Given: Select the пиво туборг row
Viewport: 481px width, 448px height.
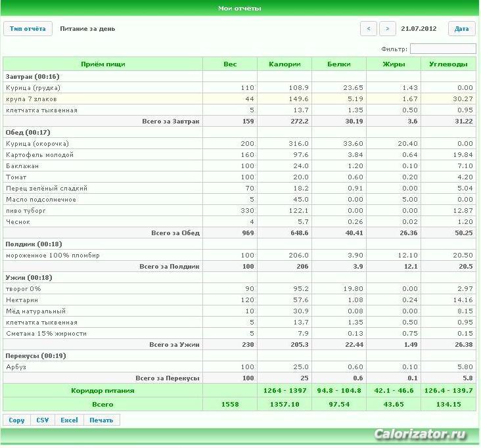Looking at the screenshot, I should pos(240,211).
